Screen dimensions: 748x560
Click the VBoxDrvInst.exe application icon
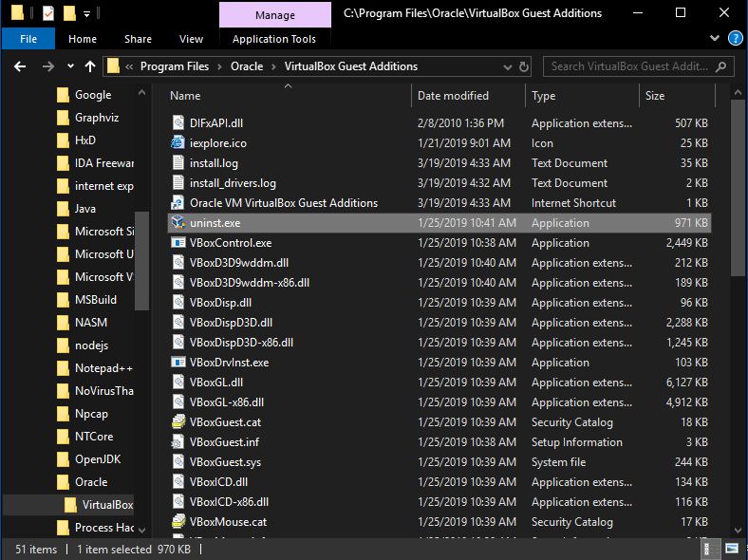[x=178, y=362]
